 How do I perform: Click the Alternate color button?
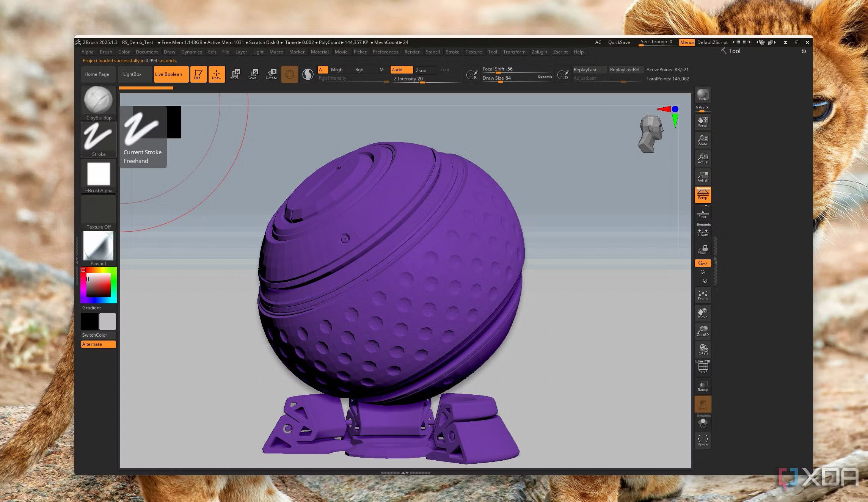click(x=99, y=344)
